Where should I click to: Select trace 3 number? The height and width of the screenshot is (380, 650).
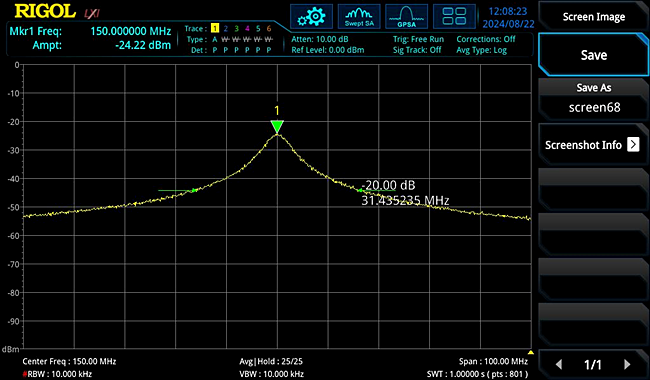pyautogui.click(x=236, y=28)
